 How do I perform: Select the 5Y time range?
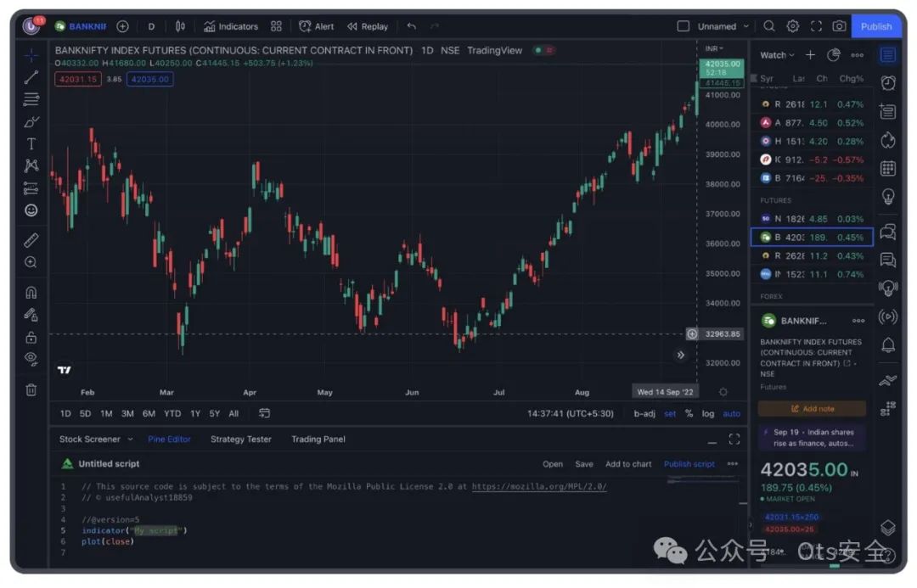[x=215, y=414]
